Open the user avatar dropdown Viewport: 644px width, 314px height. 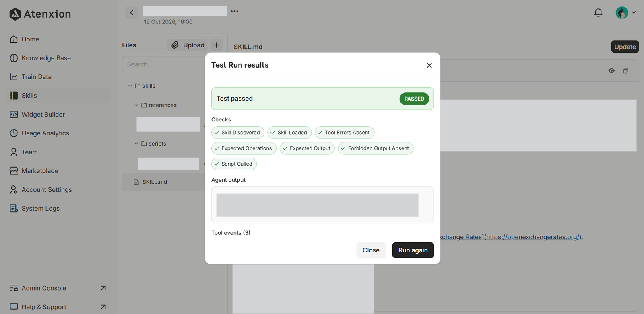(625, 13)
